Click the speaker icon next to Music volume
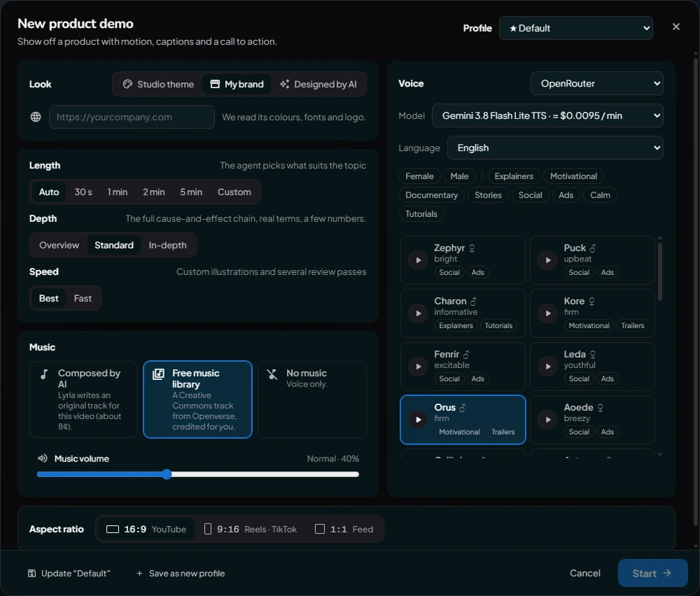700x596 pixels. 43,458
